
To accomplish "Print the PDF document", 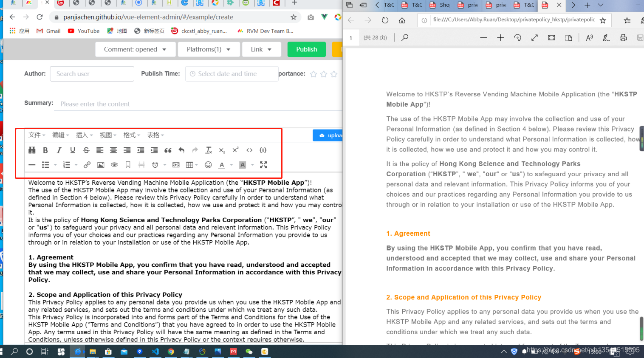I will coord(623,38).
